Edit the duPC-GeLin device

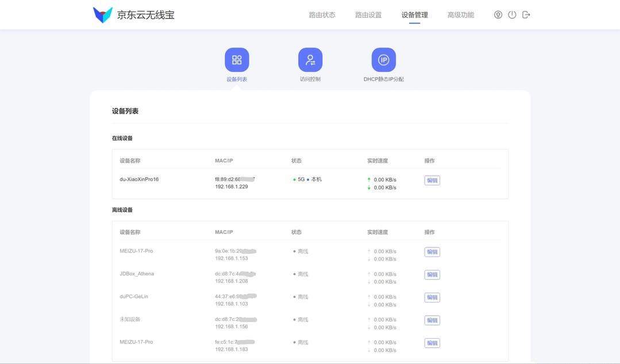[432, 297]
